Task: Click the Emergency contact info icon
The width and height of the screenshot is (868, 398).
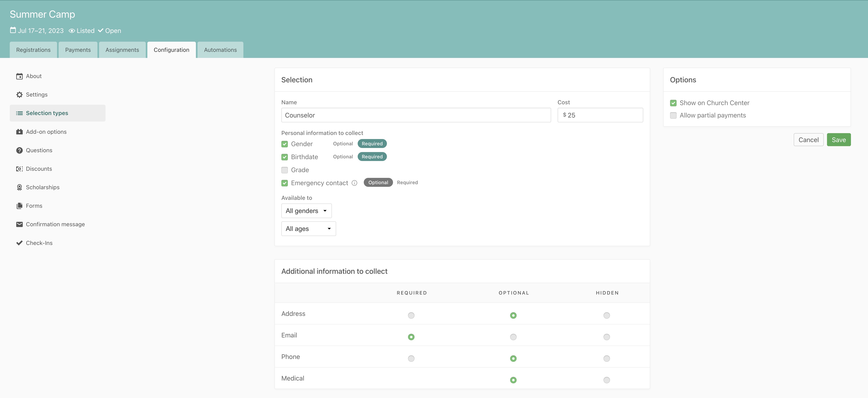Action: coord(354,183)
